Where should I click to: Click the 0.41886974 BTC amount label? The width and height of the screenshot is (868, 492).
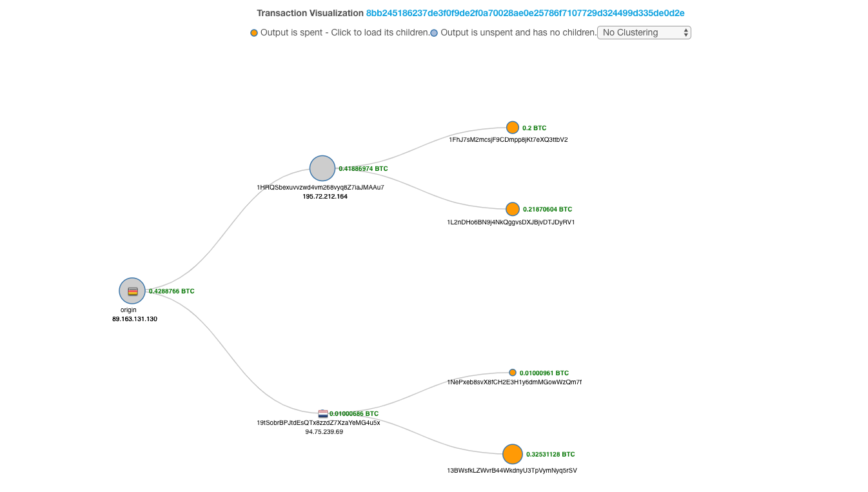pyautogui.click(x=364, y=169)
